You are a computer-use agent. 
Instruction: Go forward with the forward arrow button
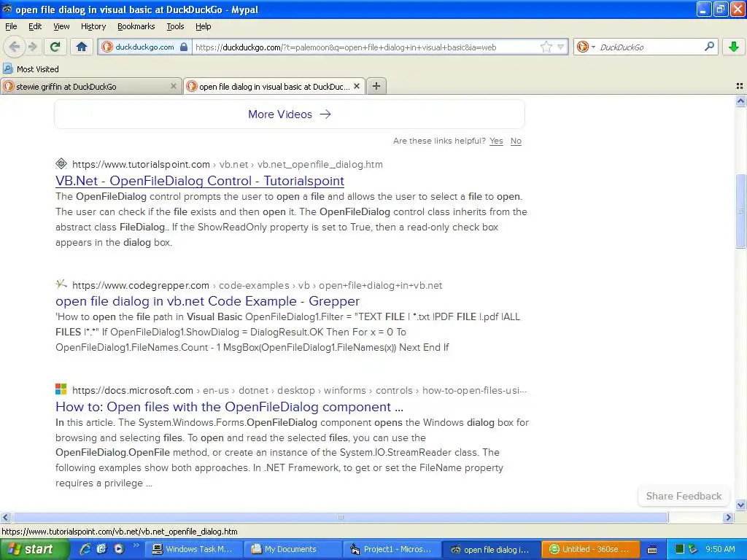[x=33, y=47]
